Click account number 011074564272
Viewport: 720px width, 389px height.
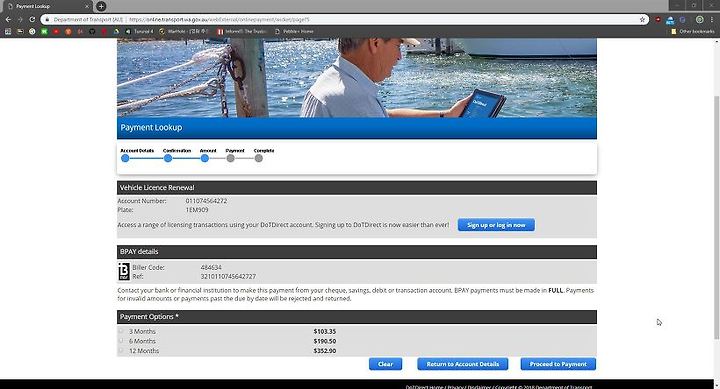206,201
